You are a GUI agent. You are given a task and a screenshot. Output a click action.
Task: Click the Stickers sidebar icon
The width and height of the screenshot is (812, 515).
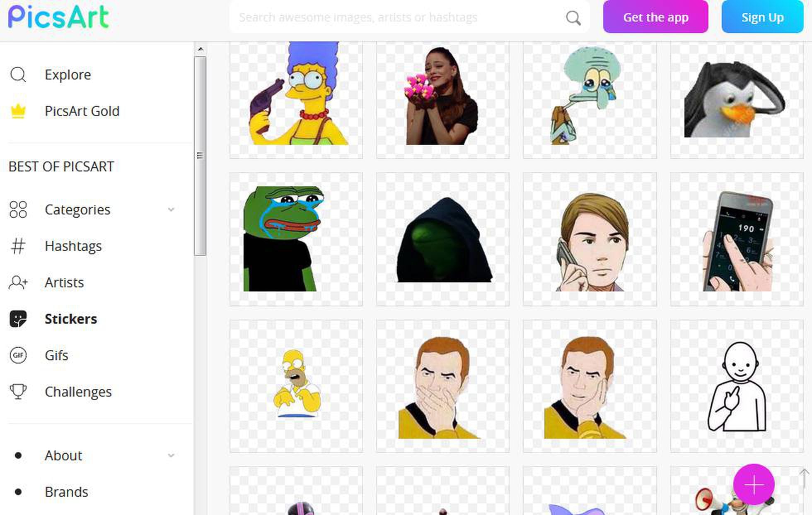[18, 319]
